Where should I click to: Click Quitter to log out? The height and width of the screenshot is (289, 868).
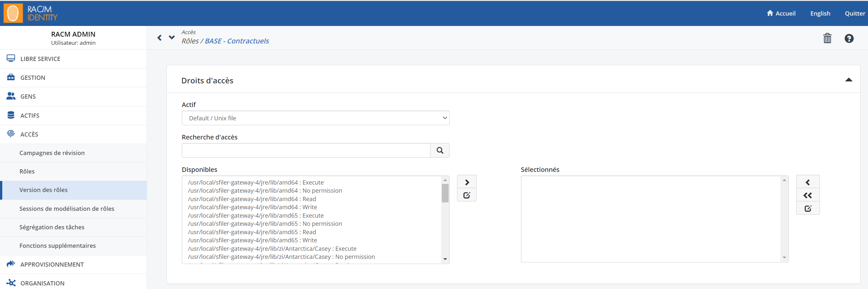coord(855,14)
